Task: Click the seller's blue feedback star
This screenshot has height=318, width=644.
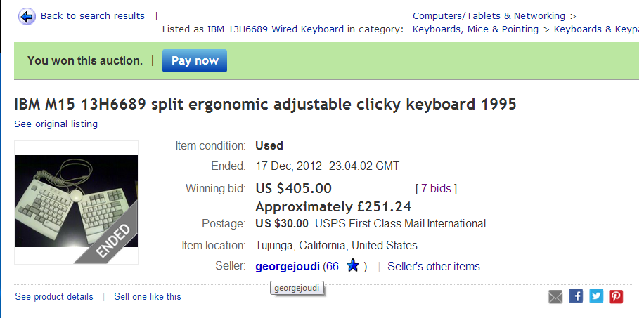Action: 353,266
